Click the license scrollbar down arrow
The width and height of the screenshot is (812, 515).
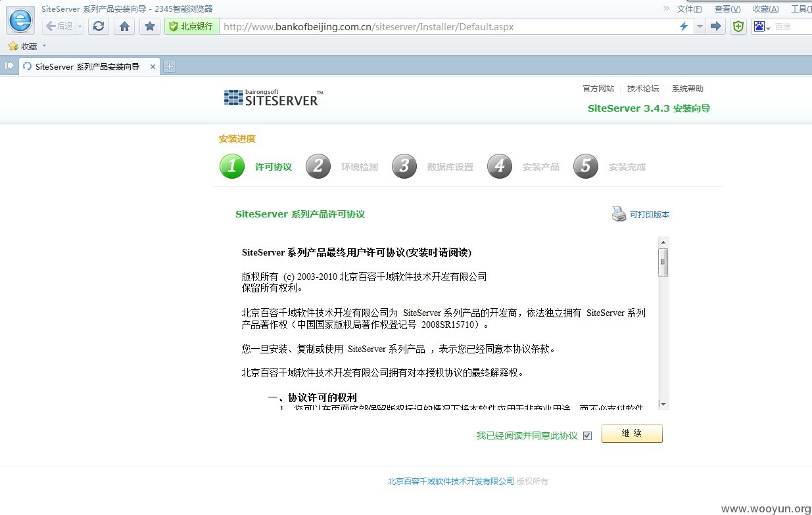coord(663,404)
